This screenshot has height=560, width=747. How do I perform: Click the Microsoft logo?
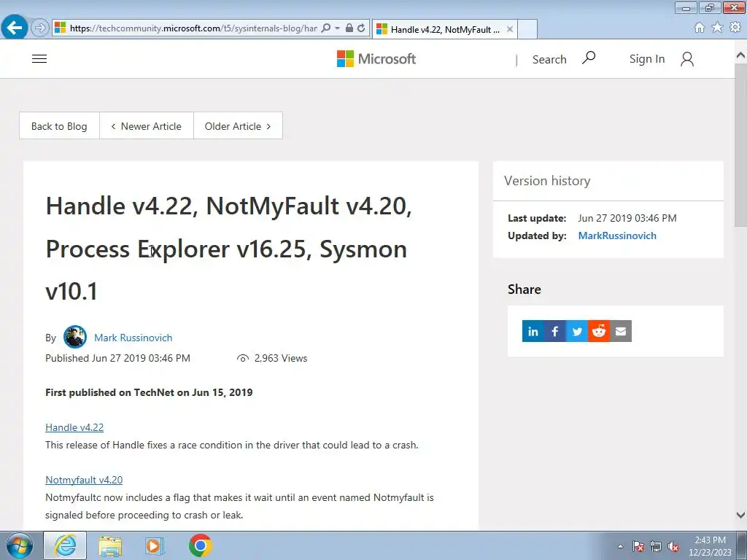tap(376, 58)
